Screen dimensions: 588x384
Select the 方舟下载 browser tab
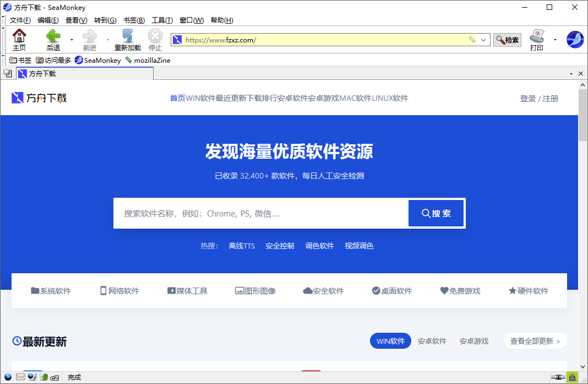pyautogui.click(x=85, y=74)
